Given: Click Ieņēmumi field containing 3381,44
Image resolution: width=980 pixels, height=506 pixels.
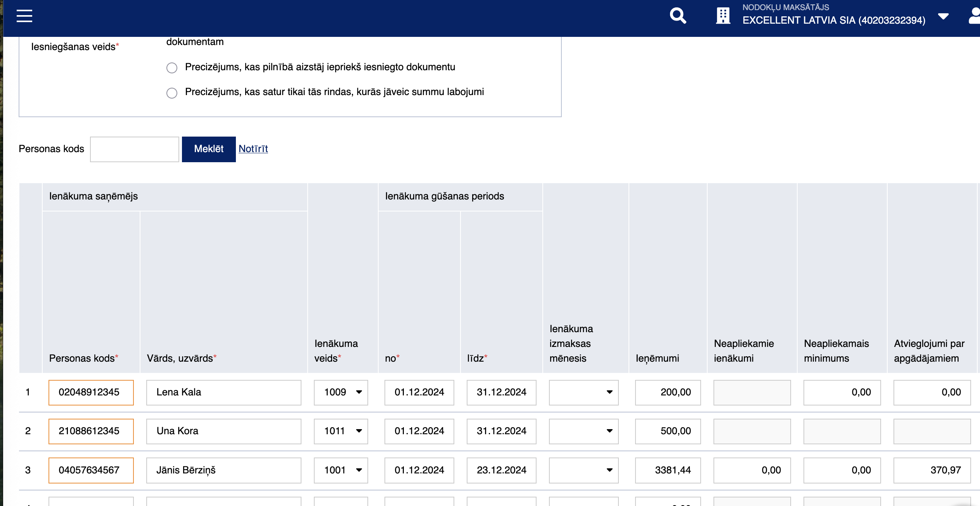Looking at the screenshot, I should point(667,470).
